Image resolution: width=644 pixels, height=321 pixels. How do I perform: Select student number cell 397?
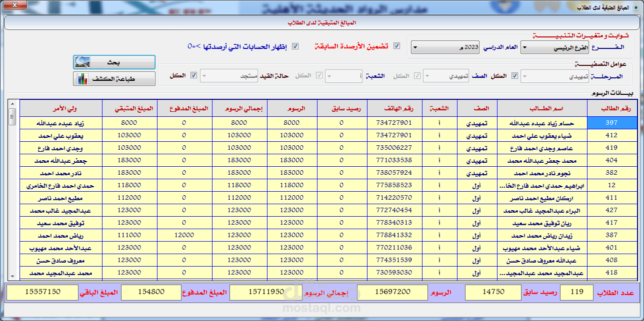pos(612,123)
